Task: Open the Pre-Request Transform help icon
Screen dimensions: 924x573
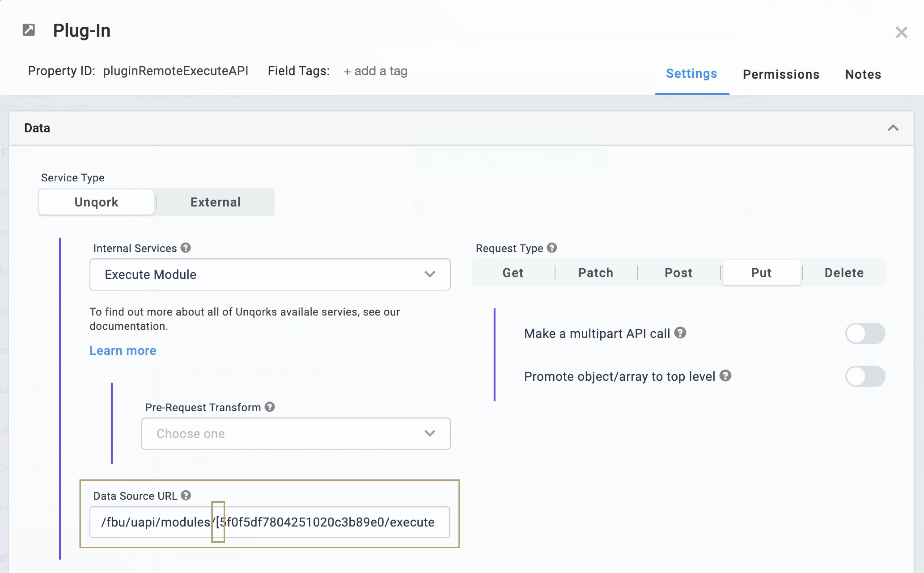Action: point(270,407)
